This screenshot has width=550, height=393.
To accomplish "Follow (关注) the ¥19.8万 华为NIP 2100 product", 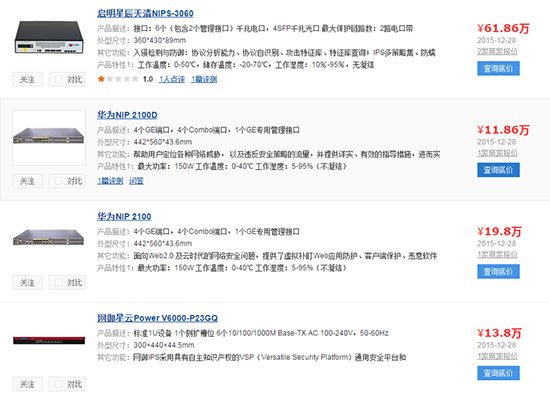I will [x=28, y=282].
